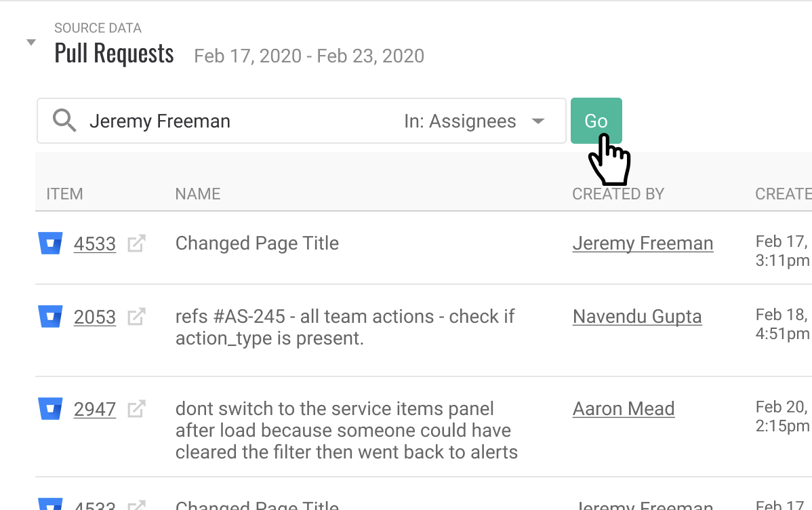Image resolution: width=812 pixels, height=510 pixels.
Task: View creator Aaron Mead profile link
Action: pos(624,409)
